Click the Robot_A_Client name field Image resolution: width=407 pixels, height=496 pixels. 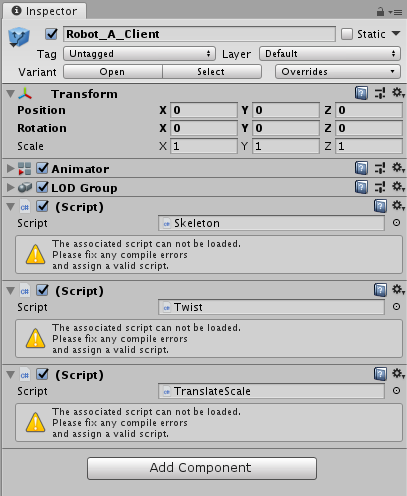(x=199, y=34)
